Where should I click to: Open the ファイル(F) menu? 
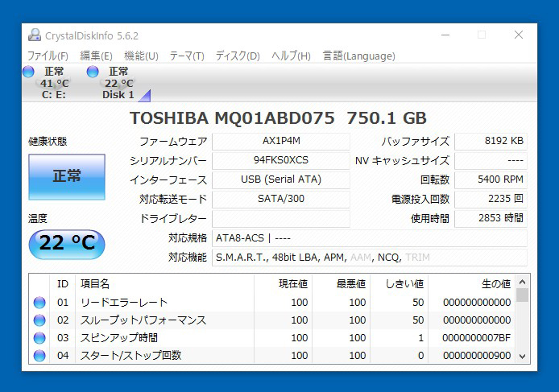click(x=48, y=56)
